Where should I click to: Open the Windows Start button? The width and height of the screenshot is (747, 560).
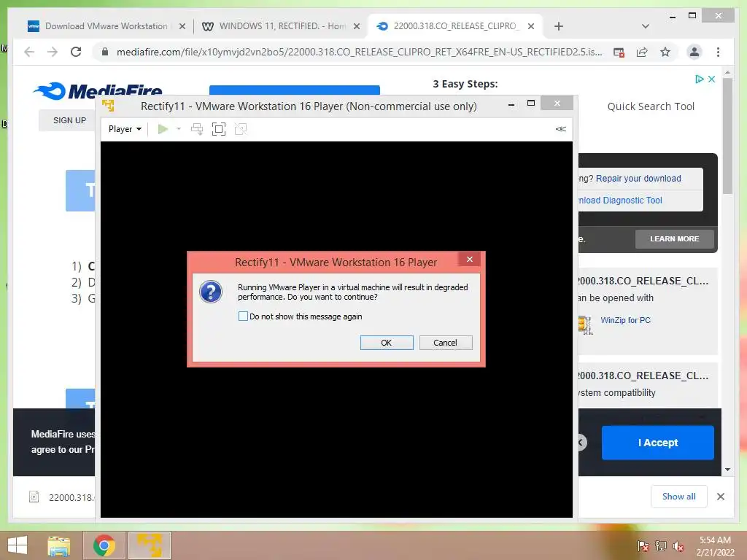18,545
